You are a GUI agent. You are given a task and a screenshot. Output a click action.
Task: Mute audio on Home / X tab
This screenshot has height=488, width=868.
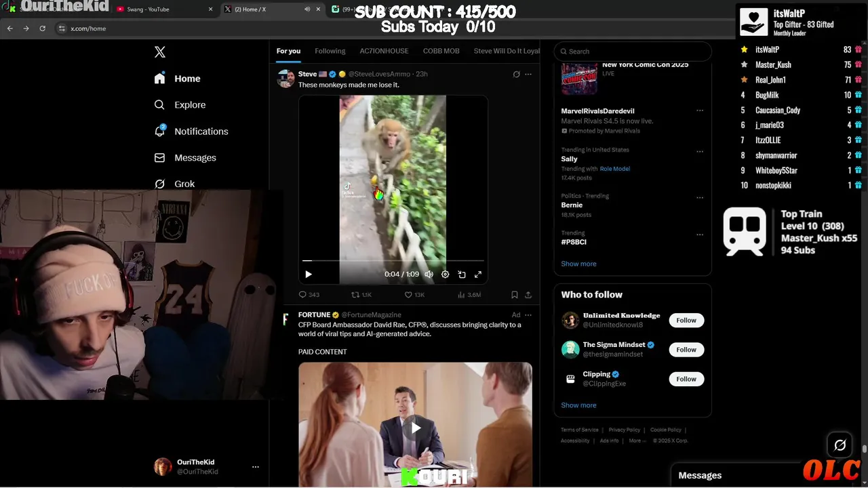307,9
